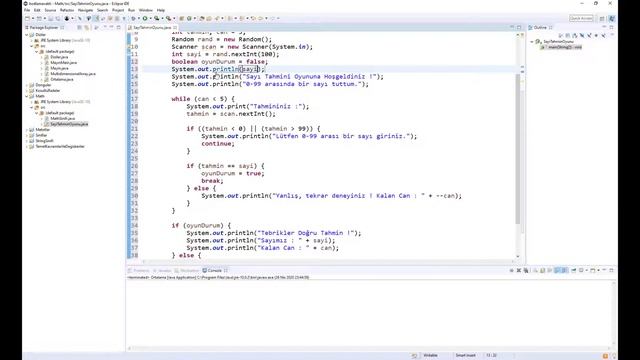Select the Outline view tab
Image resolution: width=640 pixels, height=360 pixels.
[x=540, y=27]
